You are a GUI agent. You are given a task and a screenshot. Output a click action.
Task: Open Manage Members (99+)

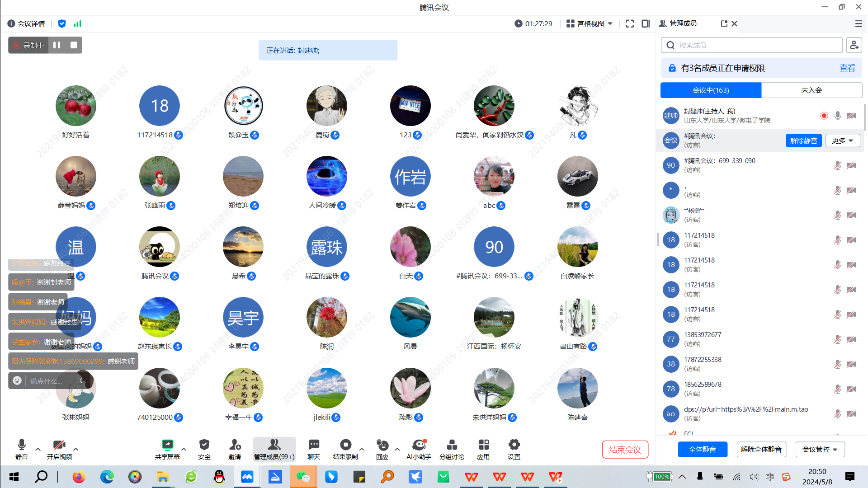(x=274, y=449)
